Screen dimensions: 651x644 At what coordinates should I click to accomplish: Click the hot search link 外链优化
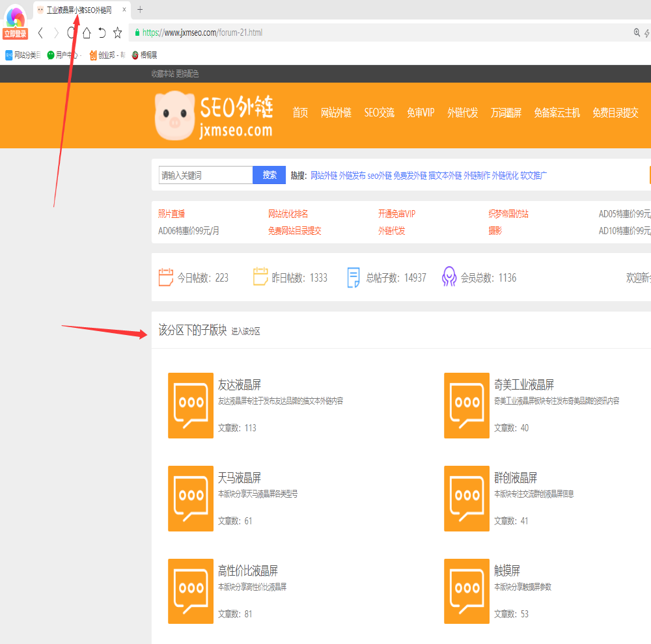tap(505, 176)
